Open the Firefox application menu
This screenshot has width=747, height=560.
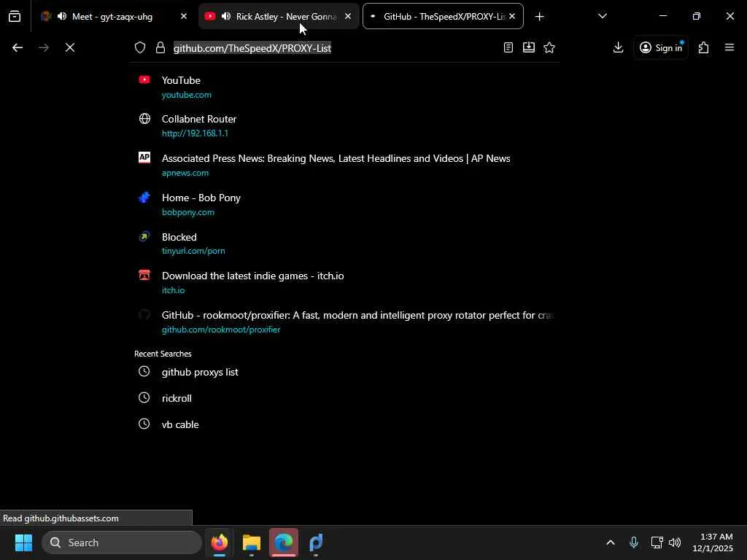pos(729,47)
